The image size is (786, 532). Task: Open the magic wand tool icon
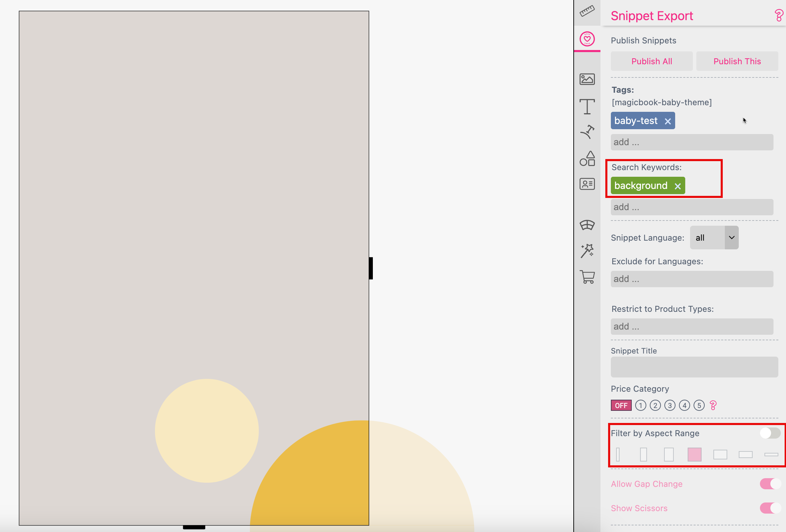[x=587, y=251]
